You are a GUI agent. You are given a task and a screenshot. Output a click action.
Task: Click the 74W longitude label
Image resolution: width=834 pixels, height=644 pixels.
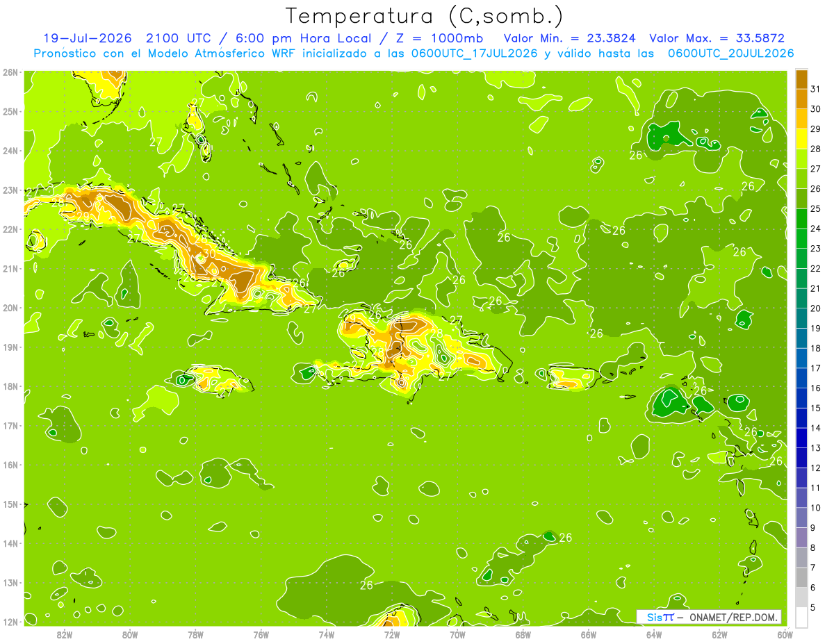coord(326,634)
